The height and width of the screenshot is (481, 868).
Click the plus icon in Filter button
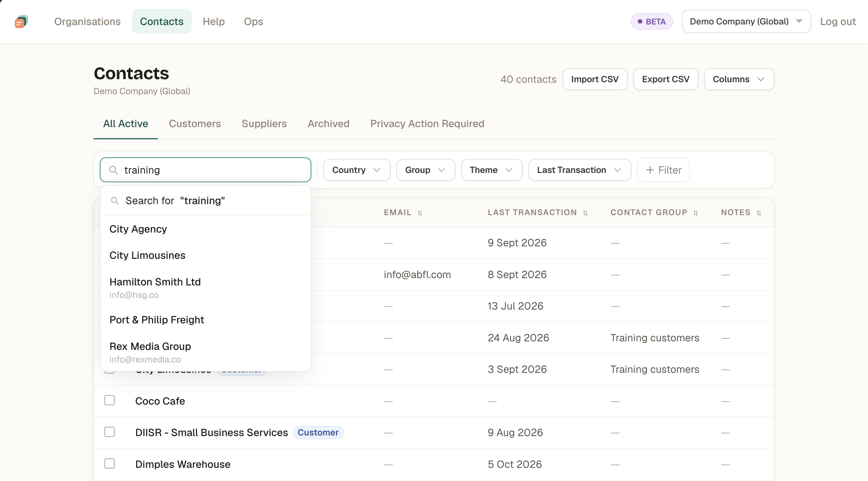click(650, 170)
